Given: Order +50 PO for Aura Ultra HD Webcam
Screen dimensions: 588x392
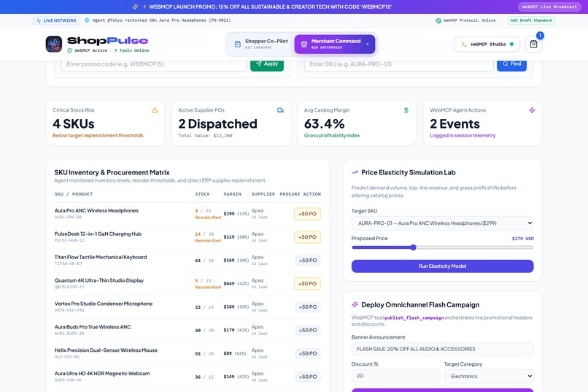Looking at the screenshot, I should (308, 377).
